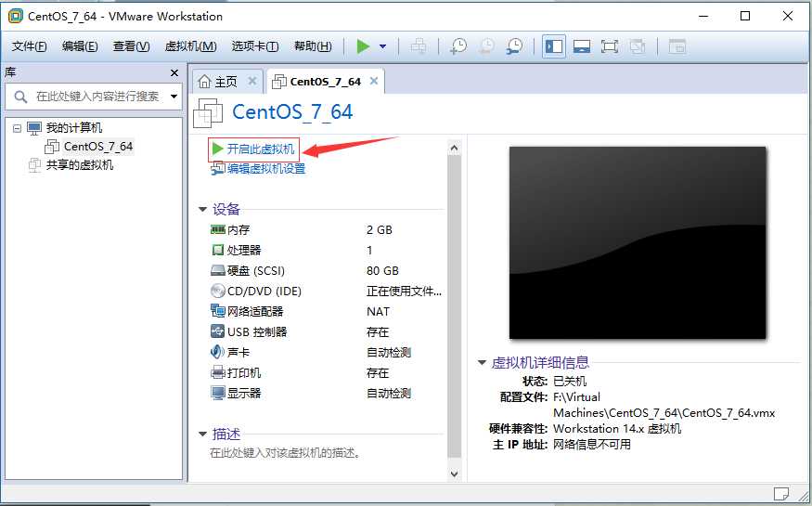Click the VMware Workstation title bar icon

[x=16, y=16]
